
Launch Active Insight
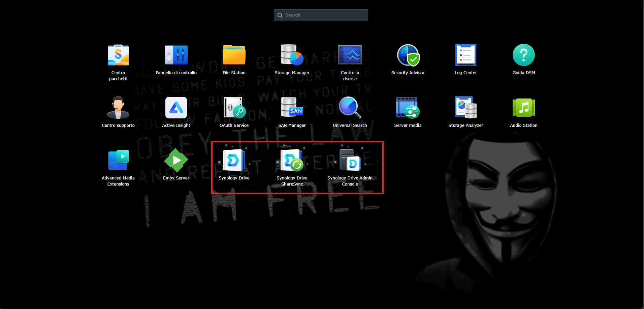(x=176, y=108)
